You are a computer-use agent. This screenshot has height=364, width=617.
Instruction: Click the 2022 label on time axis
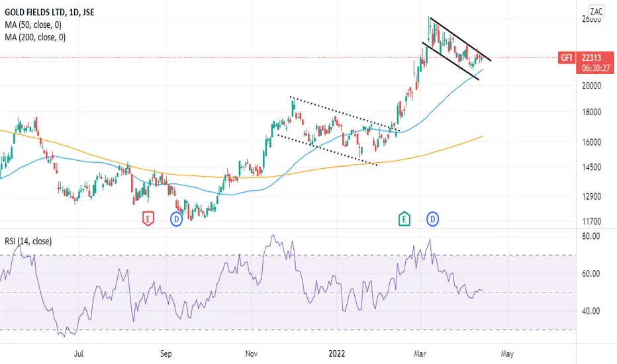click(x=337, y=354)
